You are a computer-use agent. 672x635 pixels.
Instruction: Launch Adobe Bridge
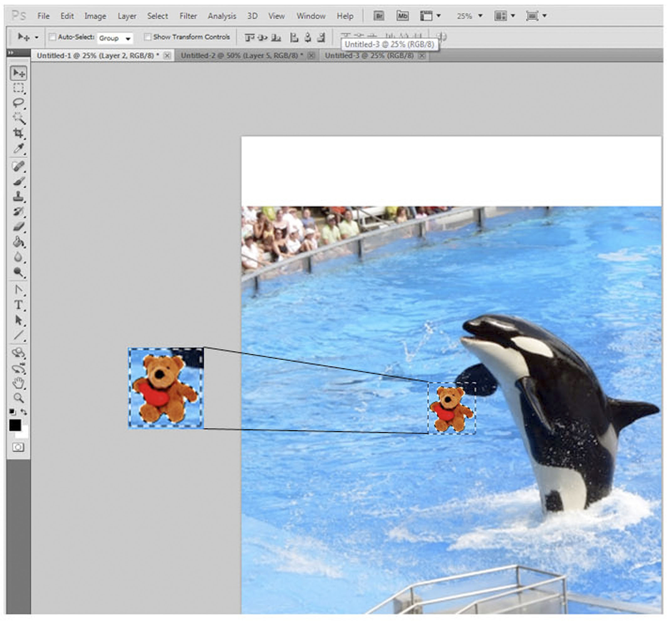tap(379, 16)
